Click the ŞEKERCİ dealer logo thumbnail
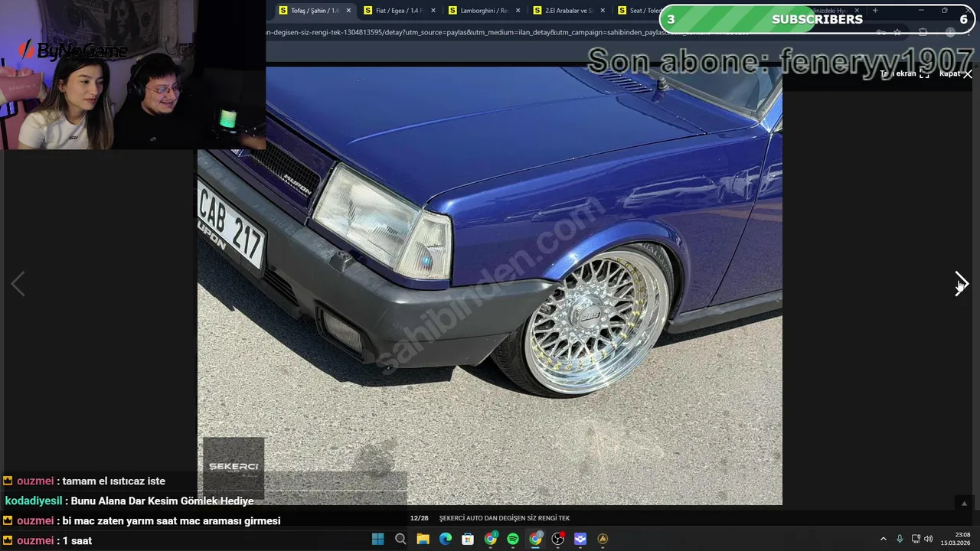The width and height of the screenshot is (980, 551). (234, 468)
